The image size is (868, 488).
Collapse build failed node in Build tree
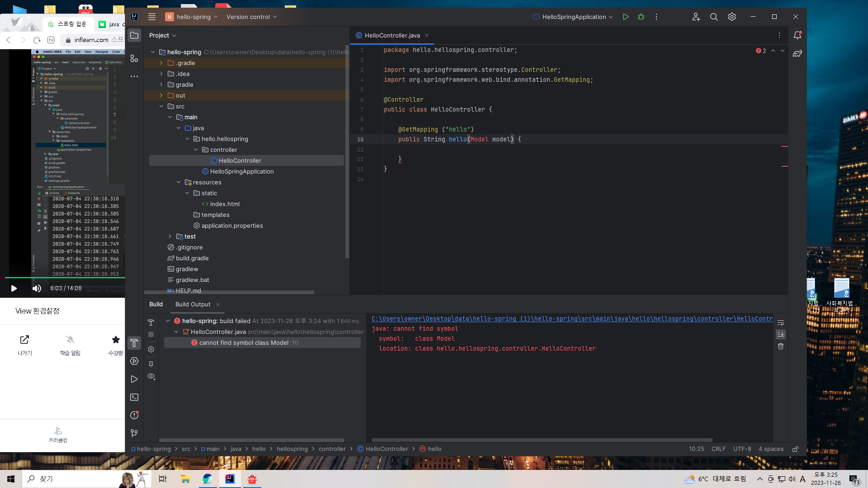[168, 321]
